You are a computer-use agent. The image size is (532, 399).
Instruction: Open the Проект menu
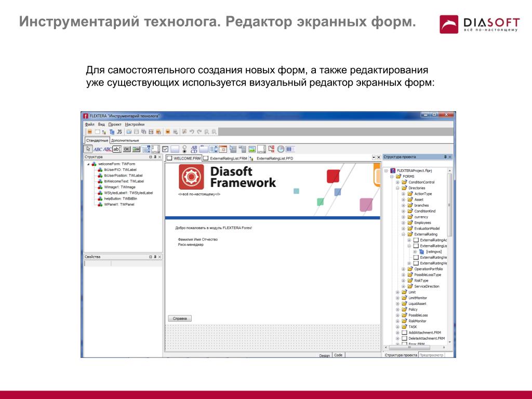point(115,125)
